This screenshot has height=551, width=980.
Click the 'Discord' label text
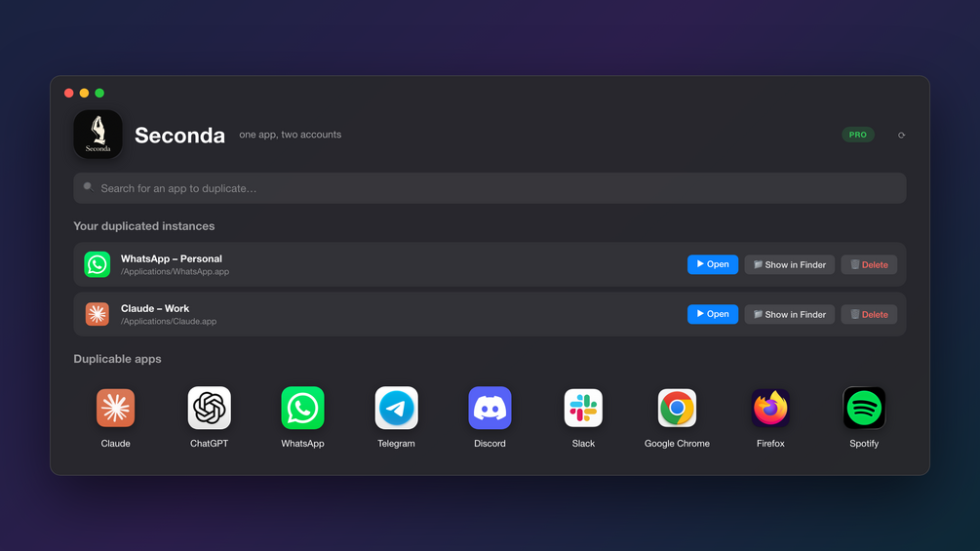pos(490,444)
